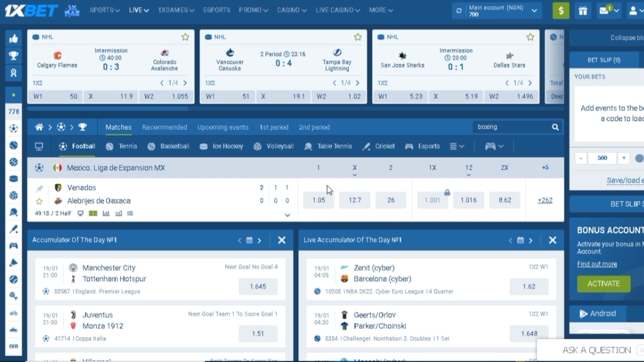Select the gamepad esports sidebar icon
The height and width of the screenshot is (362, 644).
tap(13, 245)
